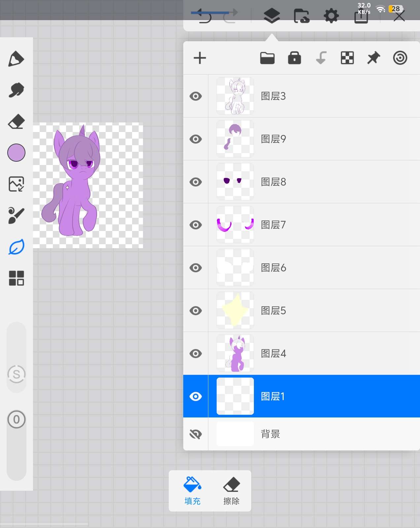The image size is (420, 528).
Task: Click the export share icon
Action: pyautogui.click(x=361, y=16)
